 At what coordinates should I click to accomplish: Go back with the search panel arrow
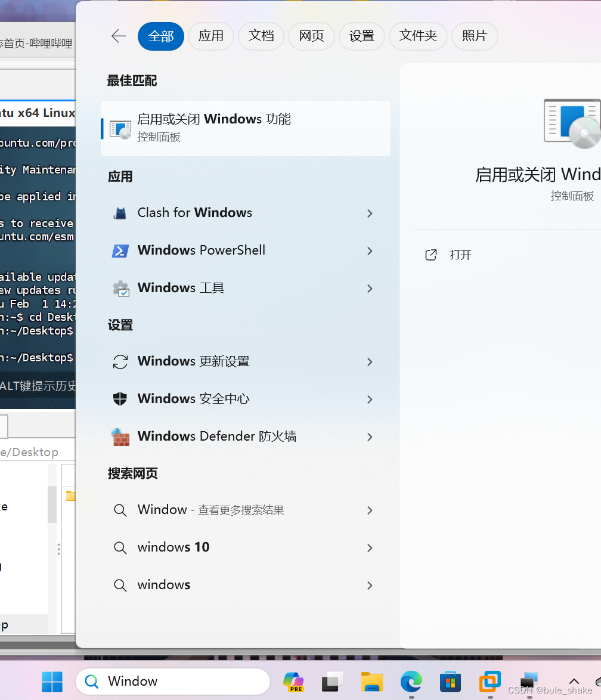pyautogui.click(x=118, y=36)
